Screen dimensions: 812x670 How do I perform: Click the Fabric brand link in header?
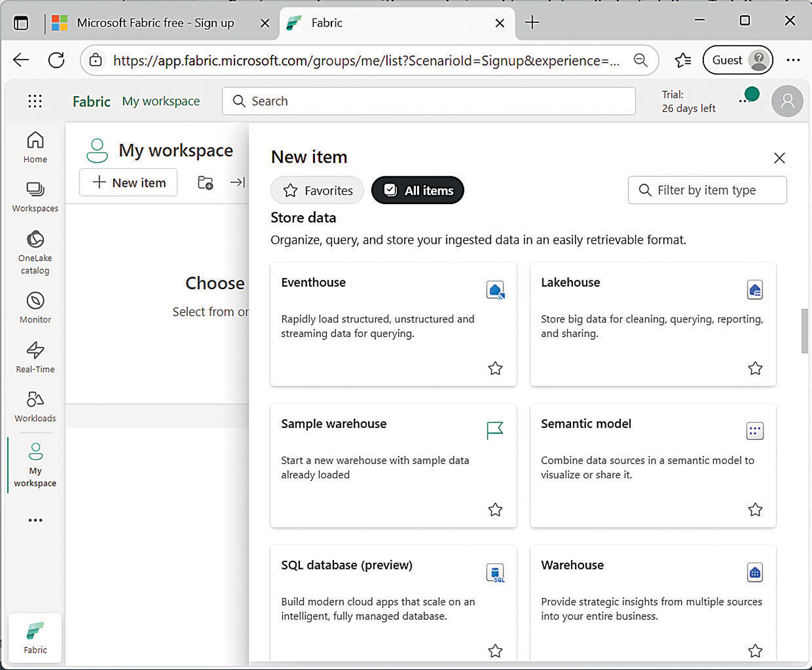[x=91, y=101]
